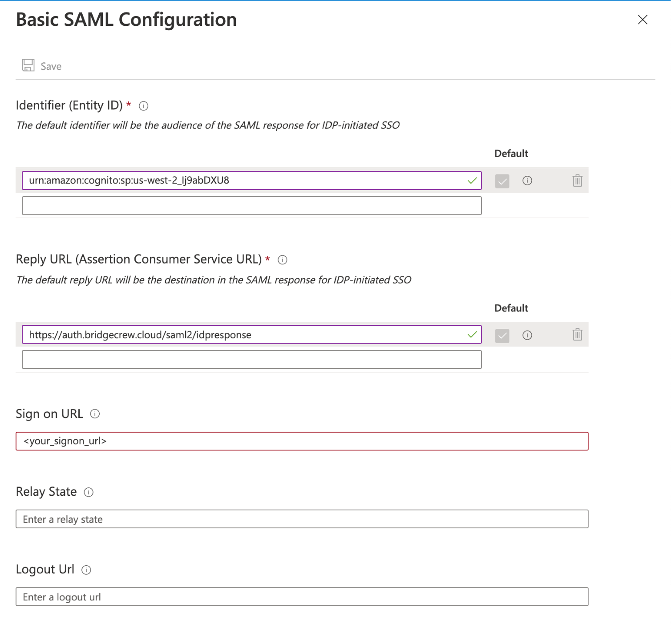Click info icon beside Reply URL heading

(282, 260)
